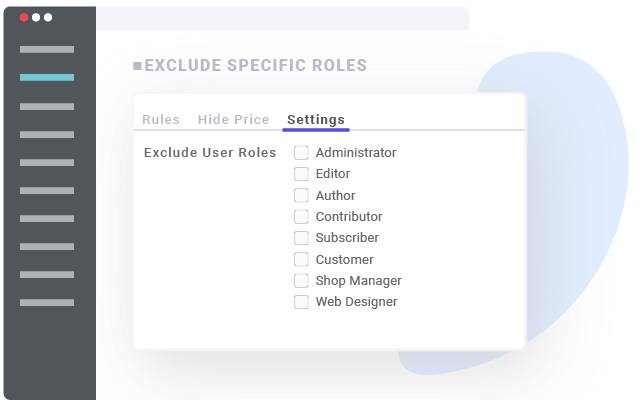Image resolution: width=640 pixels, height=400 pixels.
Task: Tick the Editor role checkbox
Action: point(301,174)
